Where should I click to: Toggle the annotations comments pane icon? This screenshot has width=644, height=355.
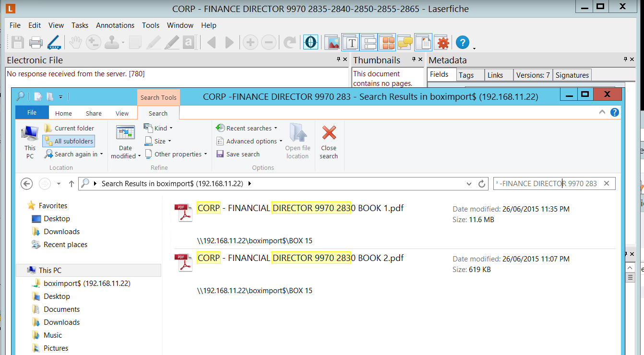click(405, 43)
